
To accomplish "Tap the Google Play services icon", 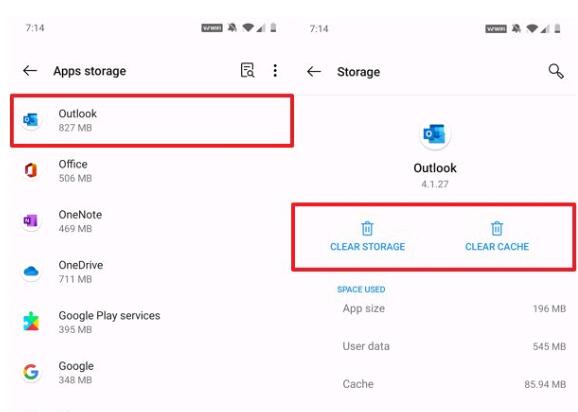I will (31, 322).
